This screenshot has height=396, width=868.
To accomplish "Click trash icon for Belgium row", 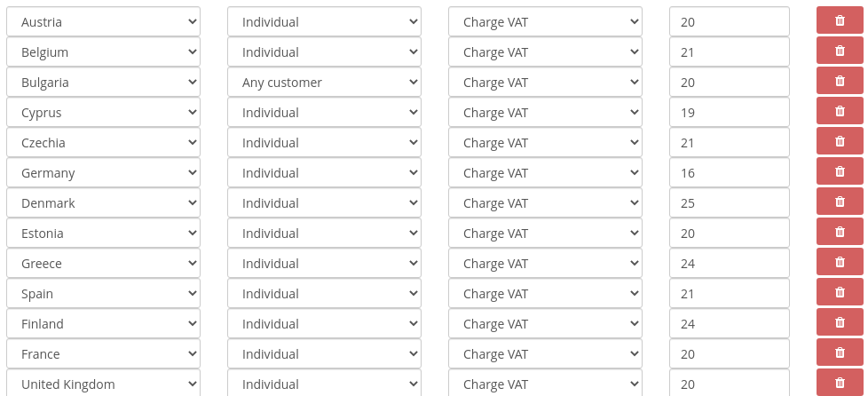I will [840, 51].
